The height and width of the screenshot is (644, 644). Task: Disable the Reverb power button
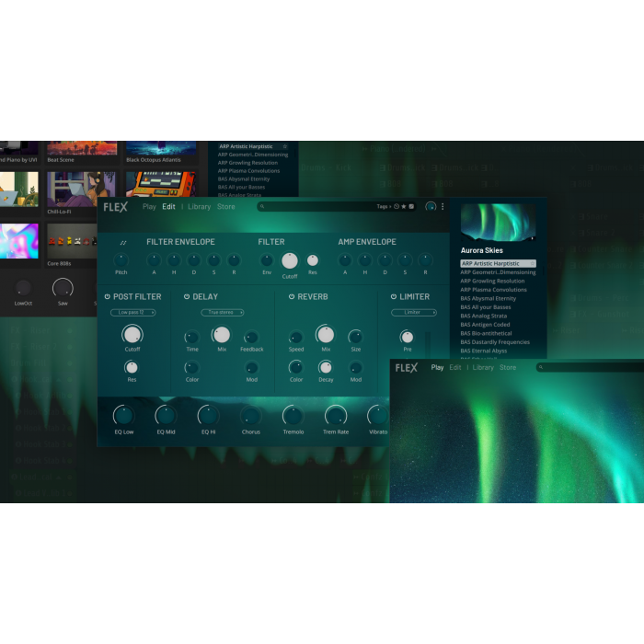pyautogui.click(x=292, y=296)
